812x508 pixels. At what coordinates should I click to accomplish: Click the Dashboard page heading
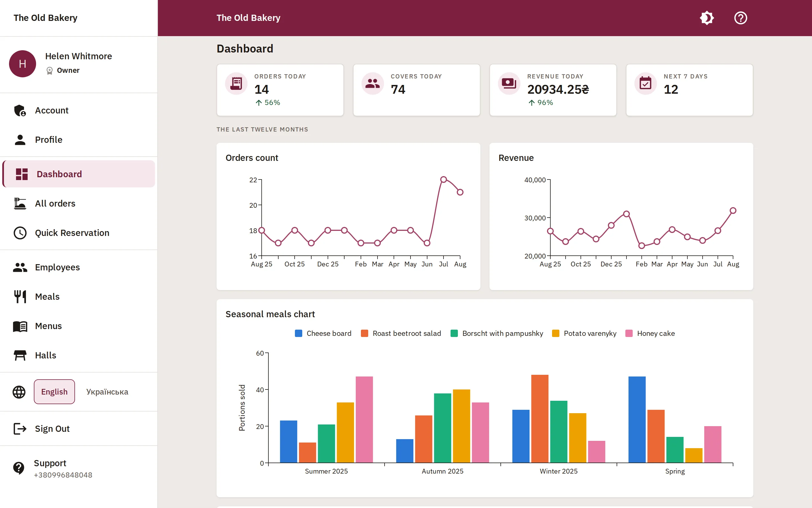245,49
